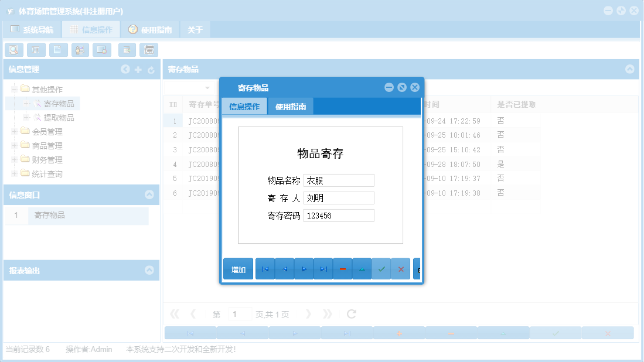This screenshot has width=644, height=362.
Task: Click the refresh icon in 信息管理 panel header
Action: (151, 69)
